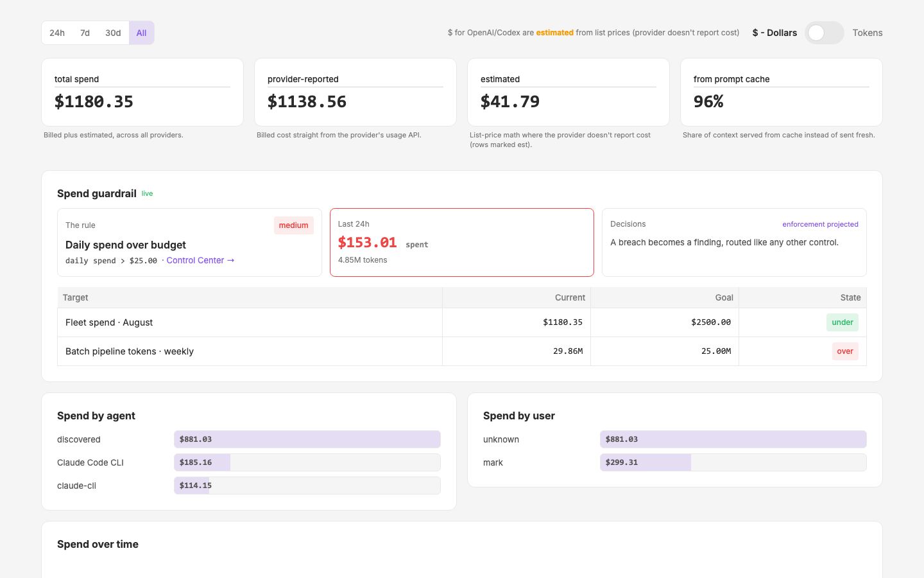Click the Batch pipeline tokens · weekly row

click(462, 351)
